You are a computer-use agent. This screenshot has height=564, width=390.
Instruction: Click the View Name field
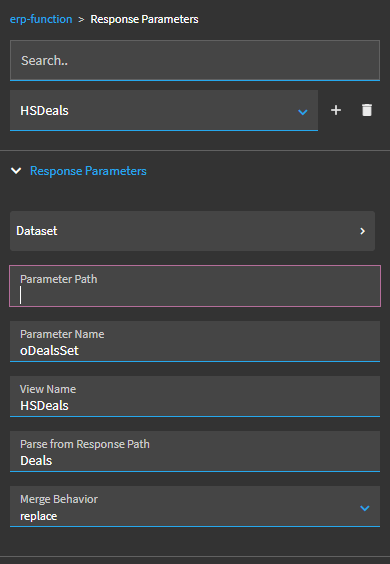pos(195,396)
